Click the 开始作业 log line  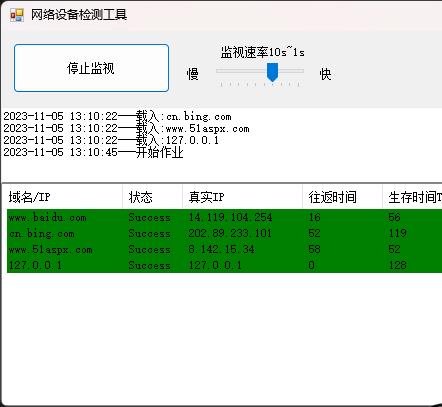[x=93, y=152]
